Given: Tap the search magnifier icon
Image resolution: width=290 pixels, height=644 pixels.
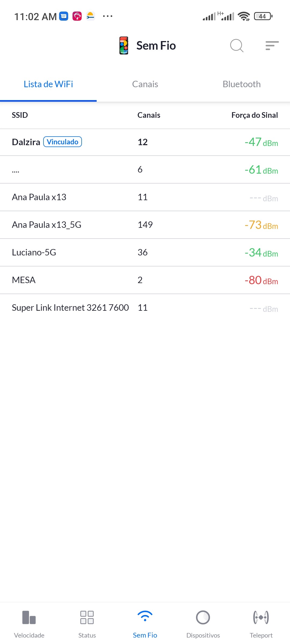Looking at the screenshot, I should pyautogui.click(x=237, y=46).
